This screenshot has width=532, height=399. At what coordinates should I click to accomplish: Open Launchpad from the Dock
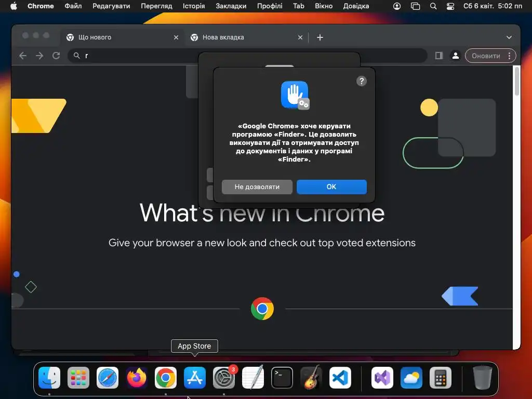coord(78,378)
